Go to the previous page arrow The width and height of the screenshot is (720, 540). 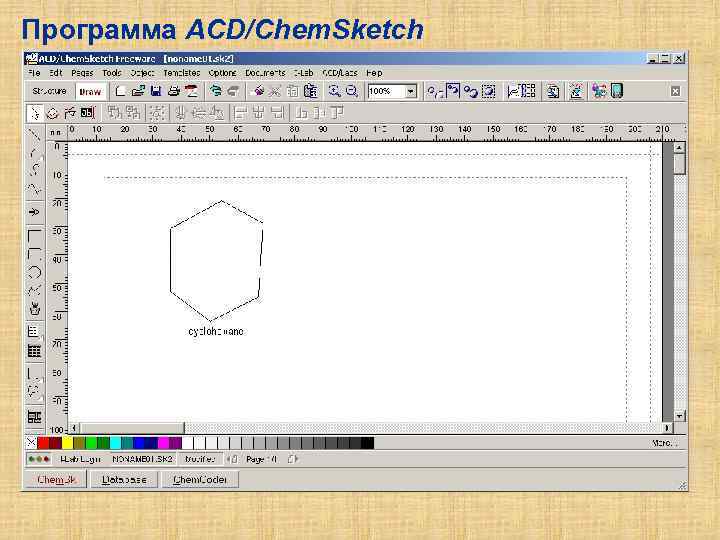tap(234, 459)
